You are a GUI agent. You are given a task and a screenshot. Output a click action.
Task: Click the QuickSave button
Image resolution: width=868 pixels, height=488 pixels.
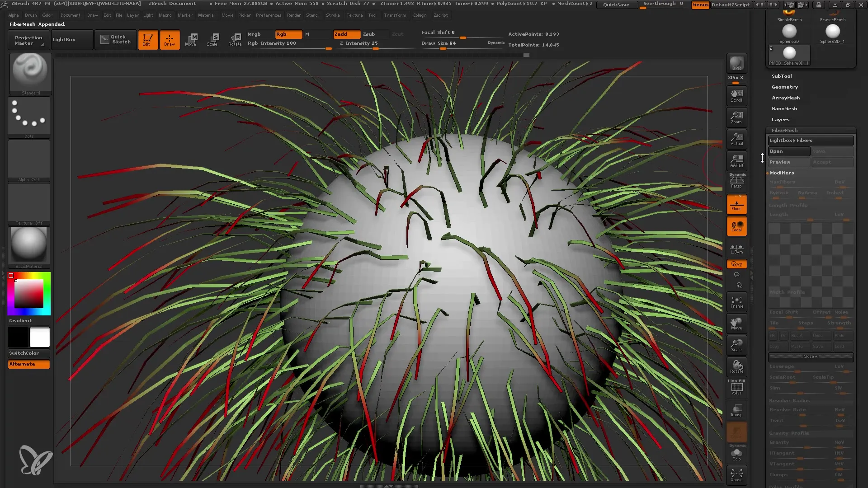coord(617,5)
